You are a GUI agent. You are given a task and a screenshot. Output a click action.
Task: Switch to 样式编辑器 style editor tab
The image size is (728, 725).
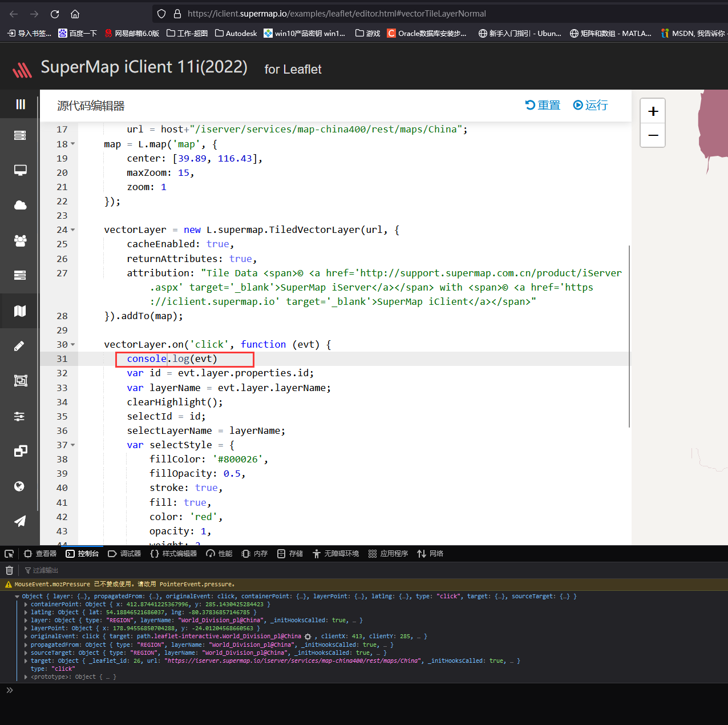pyautogui.click(x=173, y=554)
